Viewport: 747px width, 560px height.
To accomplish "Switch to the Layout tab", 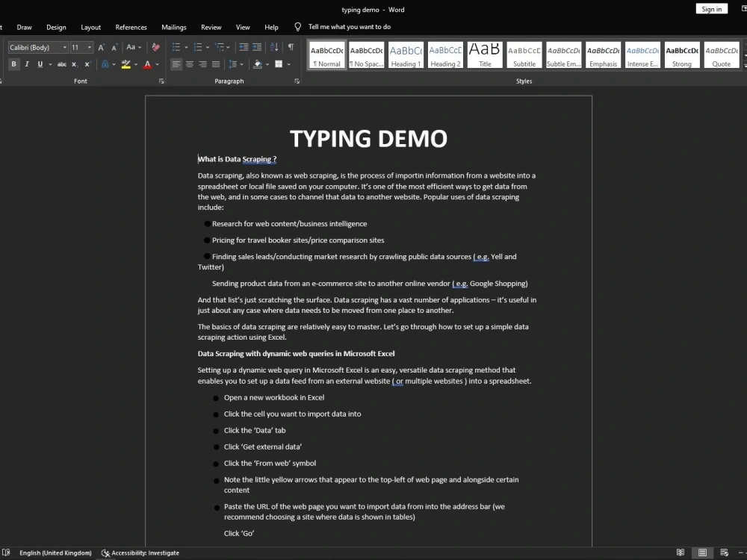I will 90,27.
